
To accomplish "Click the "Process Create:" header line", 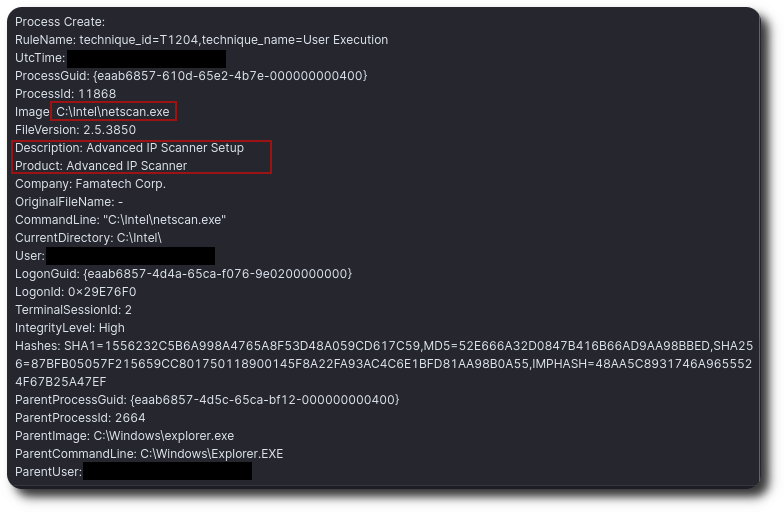I will tap(60, 22).
